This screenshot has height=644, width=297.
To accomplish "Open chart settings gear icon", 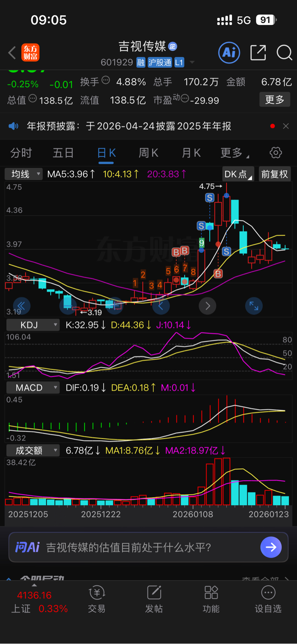I will click(x=276, y=153).
